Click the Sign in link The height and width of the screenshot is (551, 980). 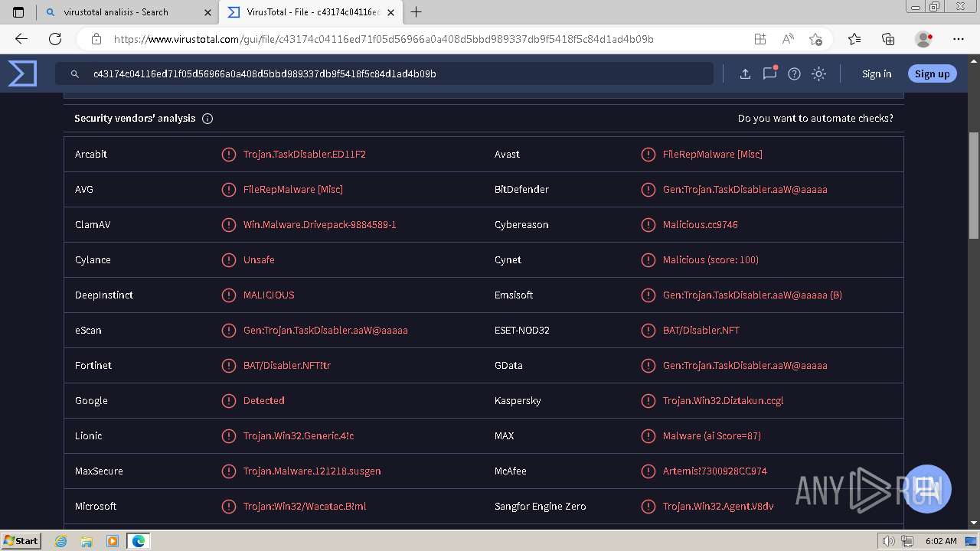tap(877, 74)
